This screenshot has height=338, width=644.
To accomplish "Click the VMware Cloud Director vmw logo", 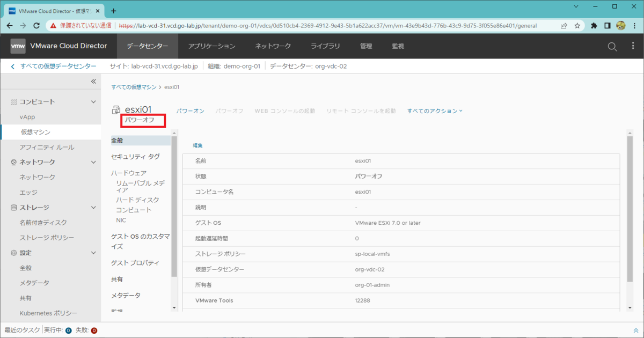I will pyautogui.click(x=18, y=46).
